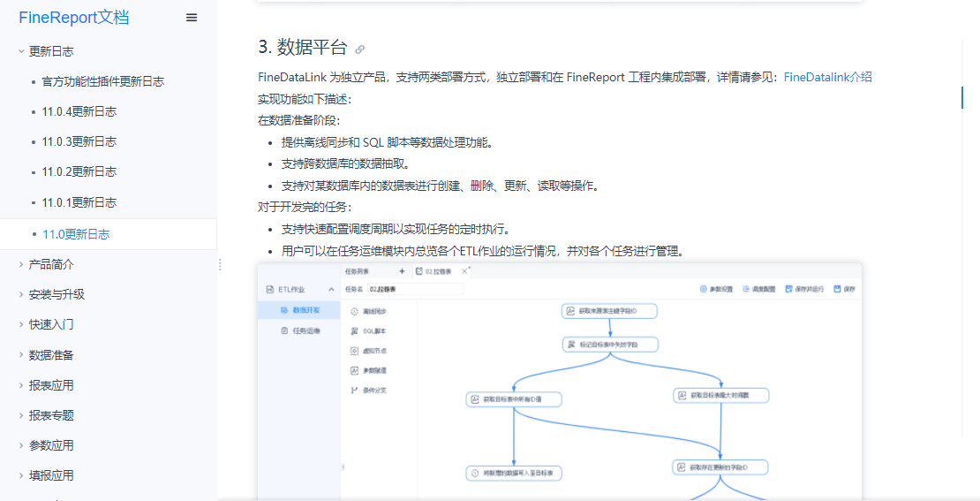This screenshot has width=980, height=501.
Task: Click the sidebar resize handle dots
Action: point(220,264)
